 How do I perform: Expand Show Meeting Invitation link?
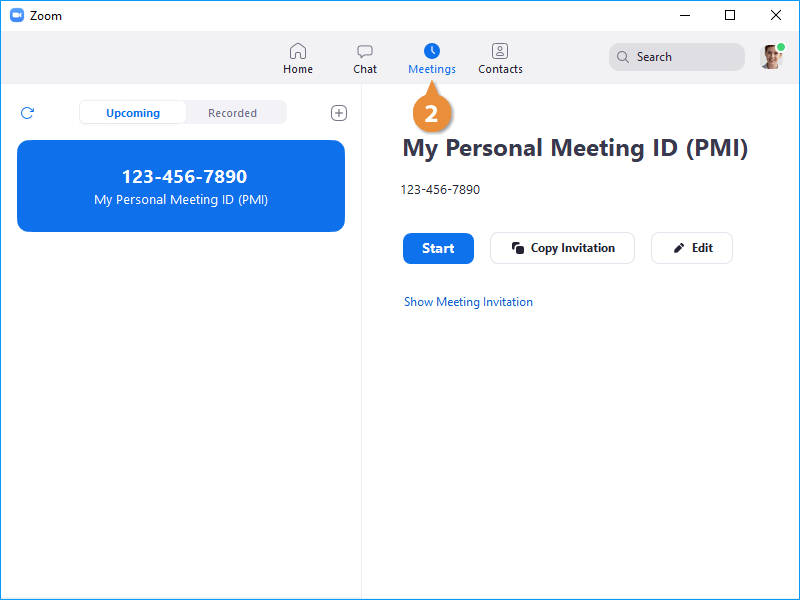click(468, 302)
